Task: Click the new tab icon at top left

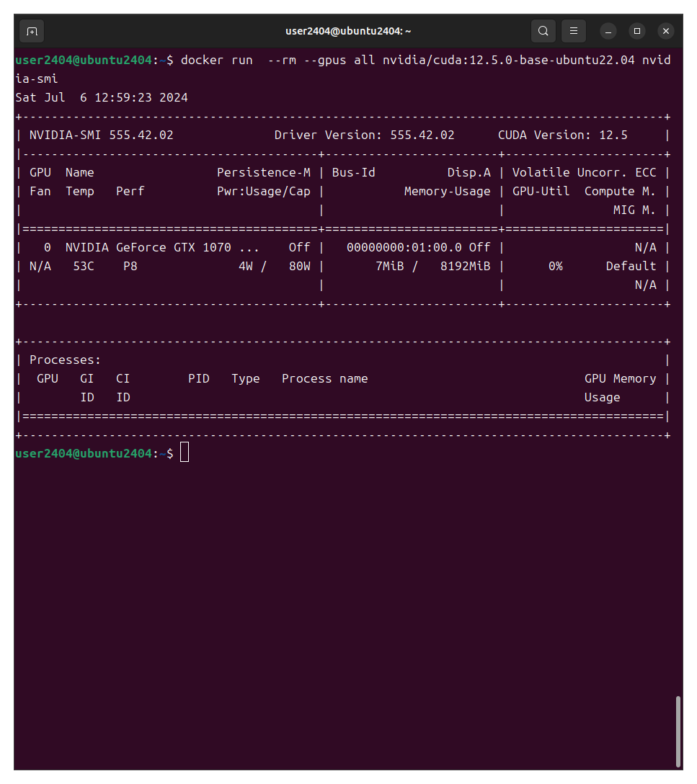Action: pyautogui.click(x=31, y=31)
